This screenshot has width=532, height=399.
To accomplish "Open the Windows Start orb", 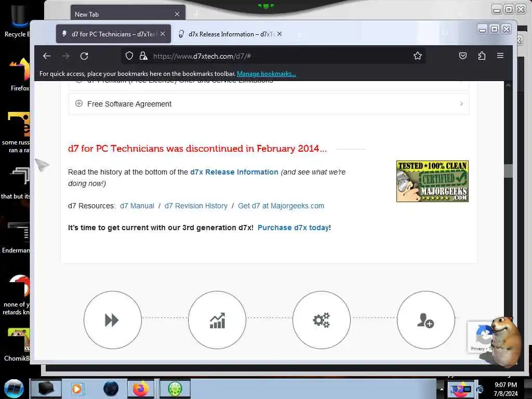I will click(x=14, y=389).
